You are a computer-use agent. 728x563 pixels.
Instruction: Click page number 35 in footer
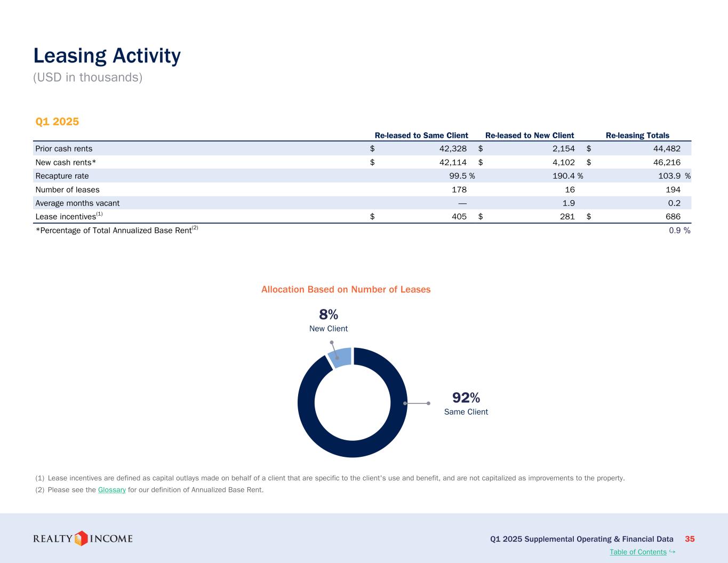point(690,539)
